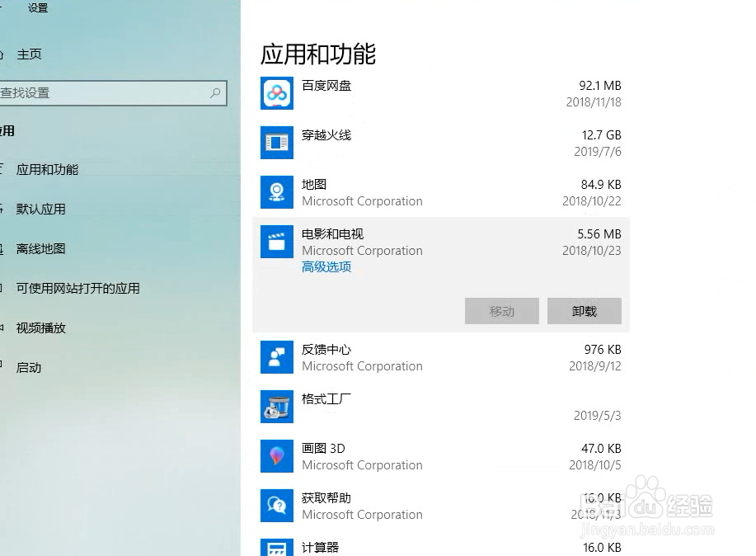Click the 应用和功能 page heading
The image size is (756, 556).
click(318, 54)
